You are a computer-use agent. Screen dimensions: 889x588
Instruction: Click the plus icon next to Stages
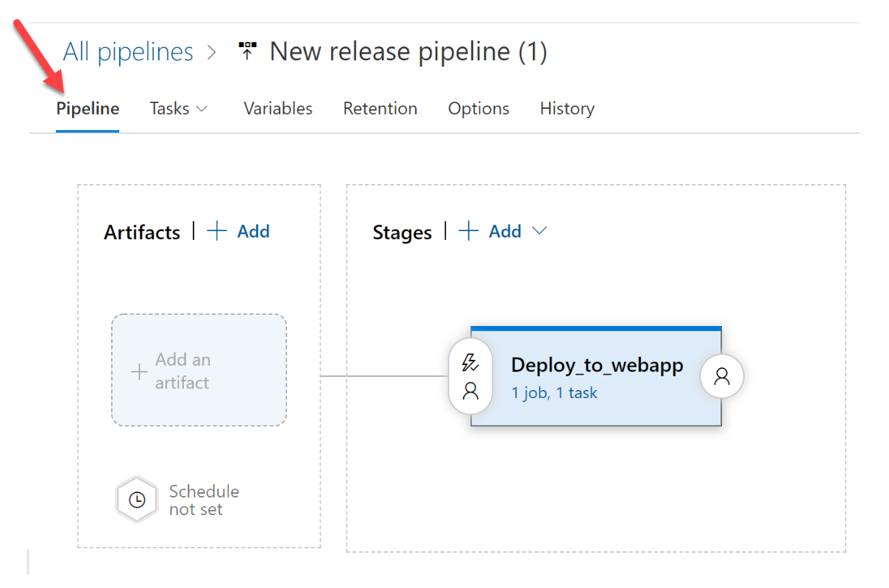468,230
